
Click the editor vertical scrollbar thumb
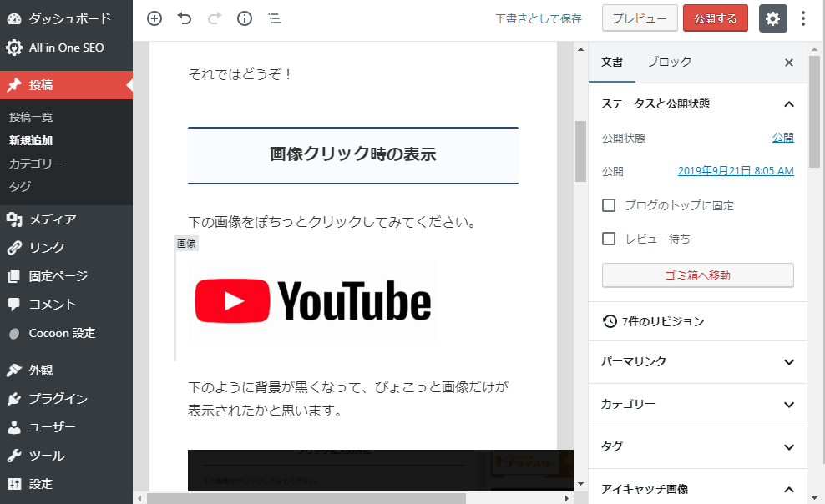(580, 151)
